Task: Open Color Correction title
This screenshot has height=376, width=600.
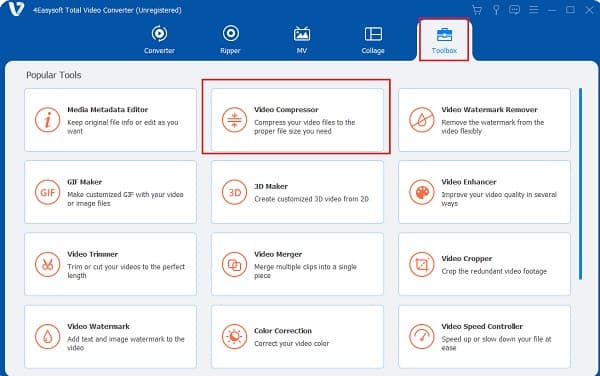Action: click(x=283, y=331)
